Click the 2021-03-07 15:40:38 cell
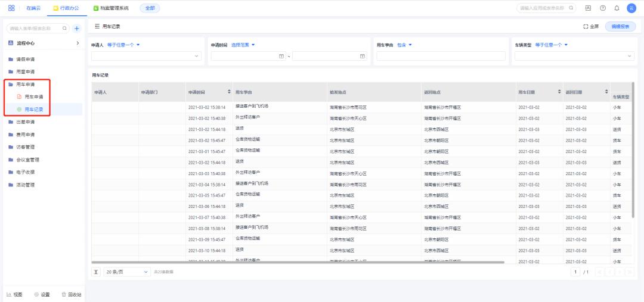 209,217
